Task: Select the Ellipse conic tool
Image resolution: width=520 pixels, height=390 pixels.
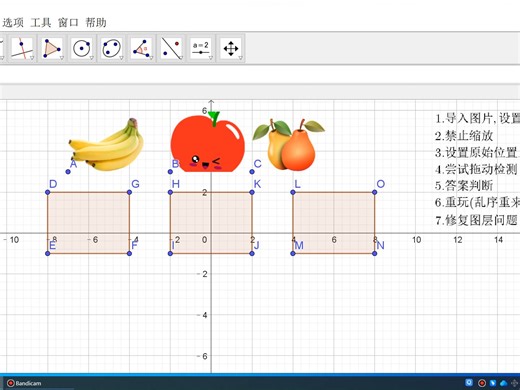Action: 111,48
